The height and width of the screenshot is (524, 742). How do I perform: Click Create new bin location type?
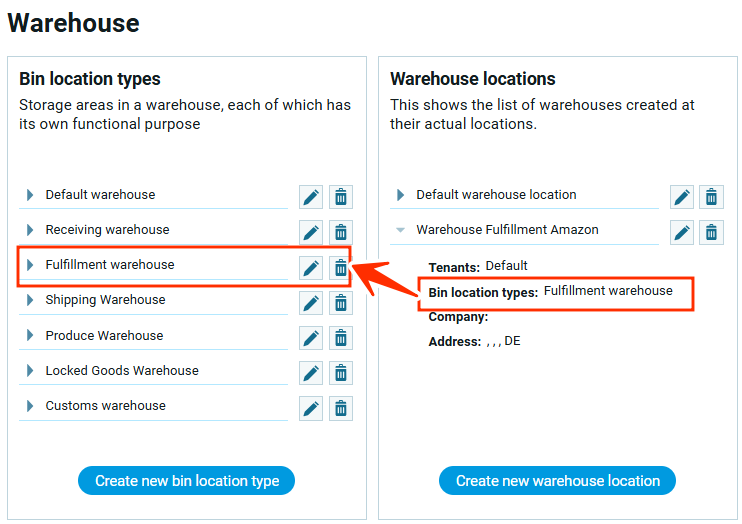(187, 481)
